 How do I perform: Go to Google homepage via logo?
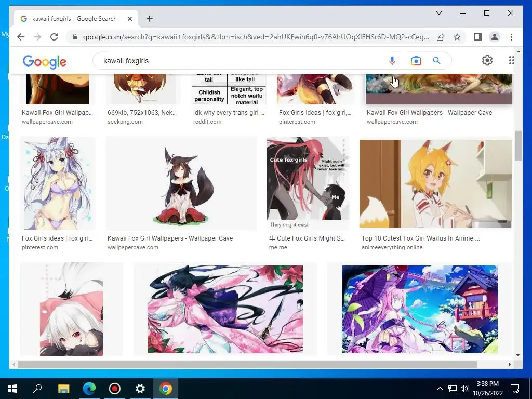(45, 62)
